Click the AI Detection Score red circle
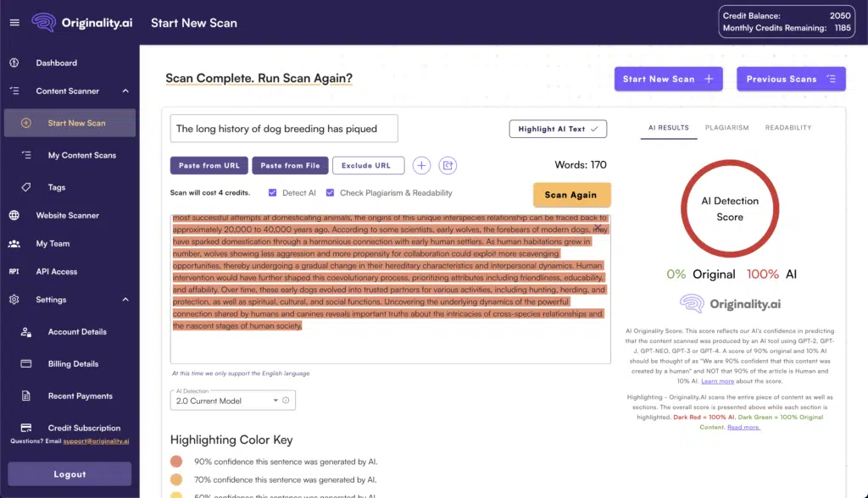The width and height of the screenshot is (868, 498). 730,208
